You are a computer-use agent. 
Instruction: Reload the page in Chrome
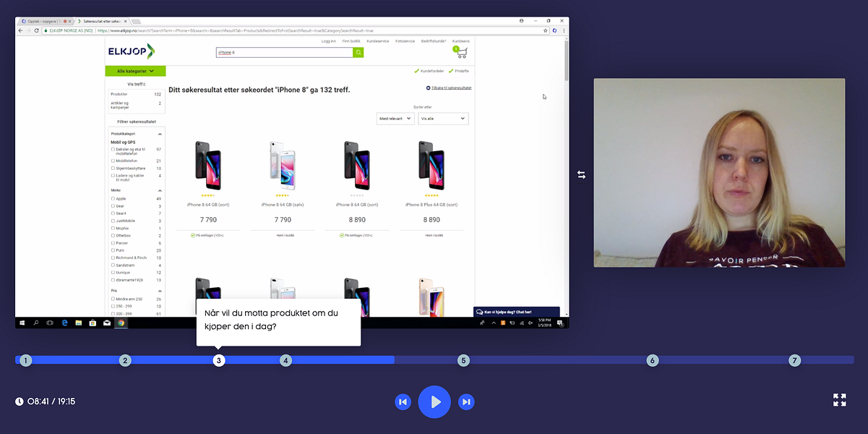(36, 30)
